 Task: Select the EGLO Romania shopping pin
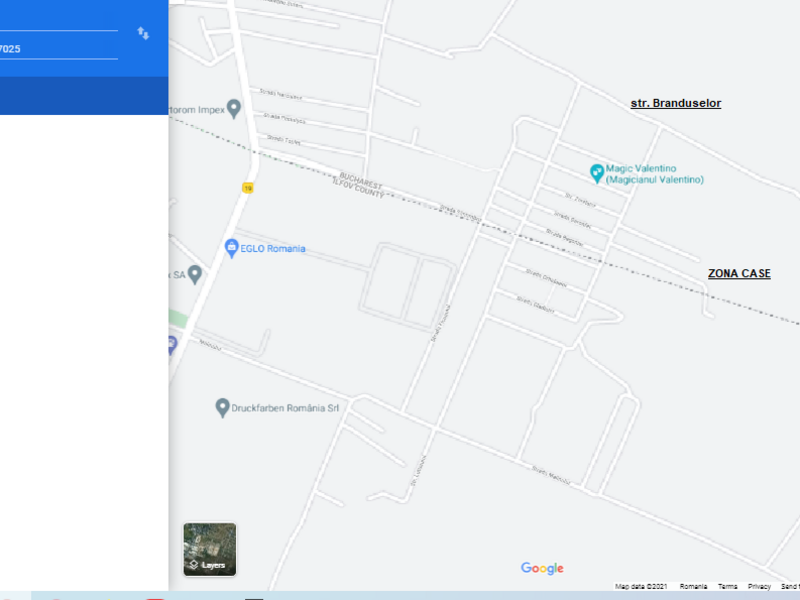coord(231,247)
